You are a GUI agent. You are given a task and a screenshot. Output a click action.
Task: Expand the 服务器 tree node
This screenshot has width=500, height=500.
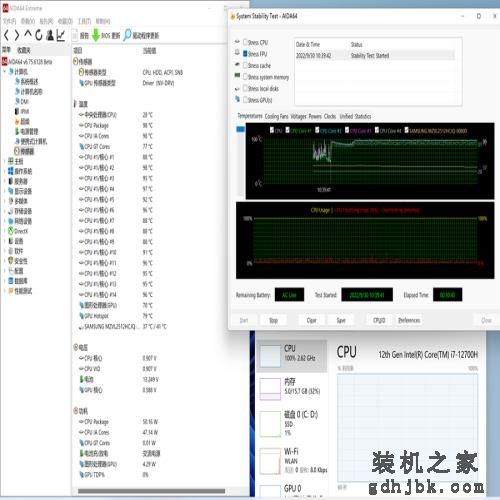(5, 181)
